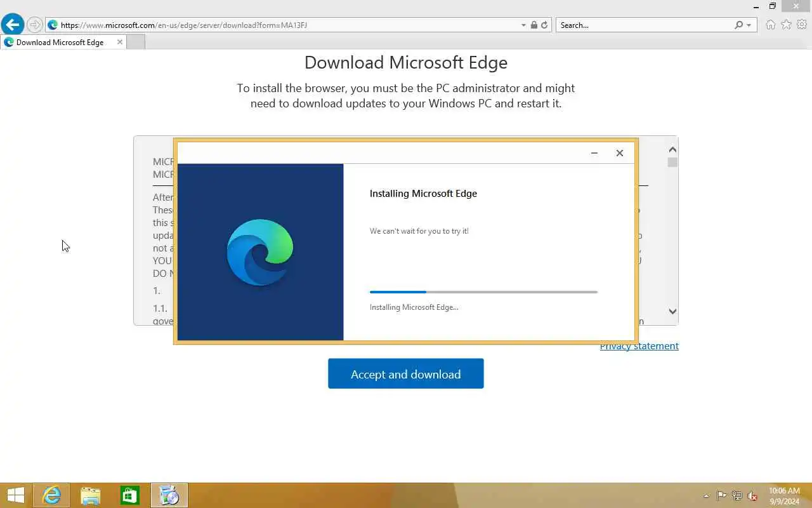
Task: Click the installation progress bar
Action: [483, 292]
